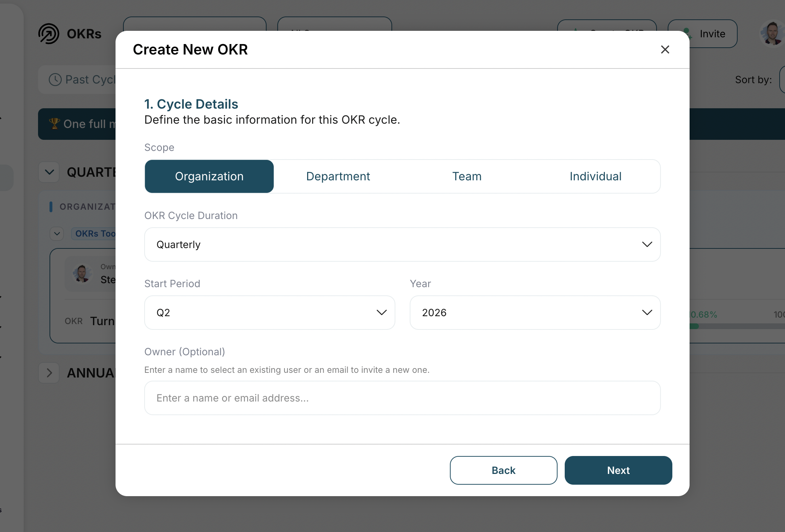Image resolution: width=785 pixels, height=532 pixels.
Task: Select the Individual scope
Action: [595, 176]
